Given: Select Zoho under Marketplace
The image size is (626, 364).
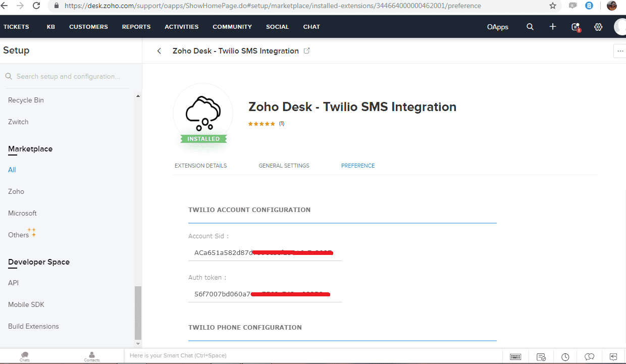Looking at the screenshot, I should pyautogui.click(x=16, y=191).
